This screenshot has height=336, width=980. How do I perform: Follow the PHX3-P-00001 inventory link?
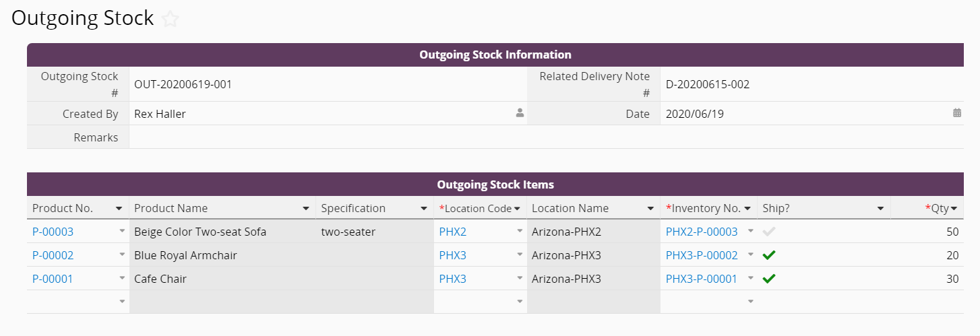(x=702, y=279)
